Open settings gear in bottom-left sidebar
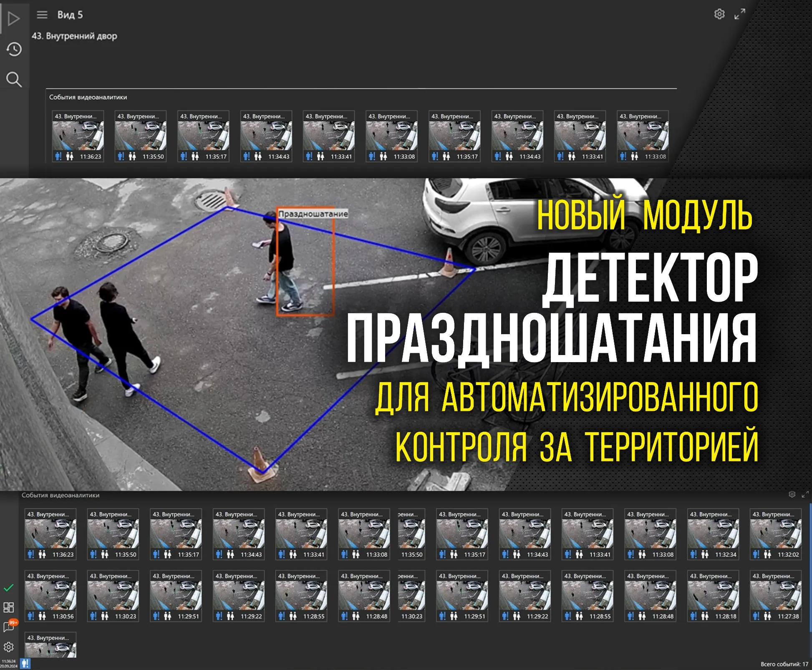812x670 pixels. point(9,647)
